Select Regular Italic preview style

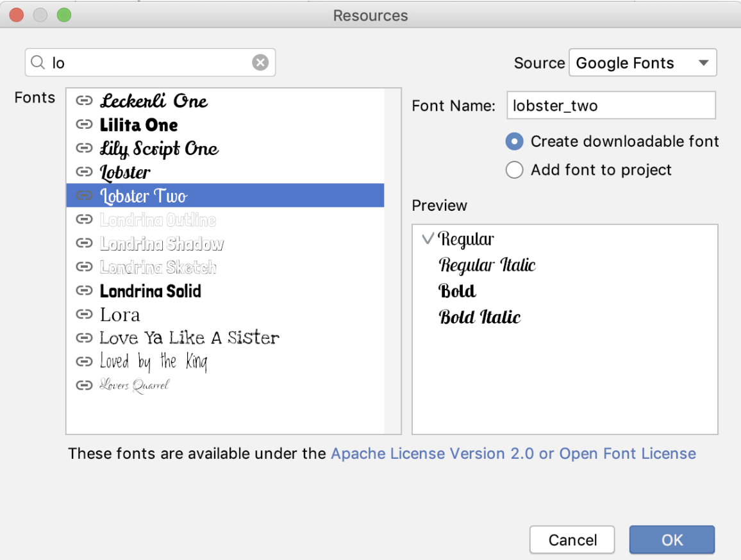487,265
